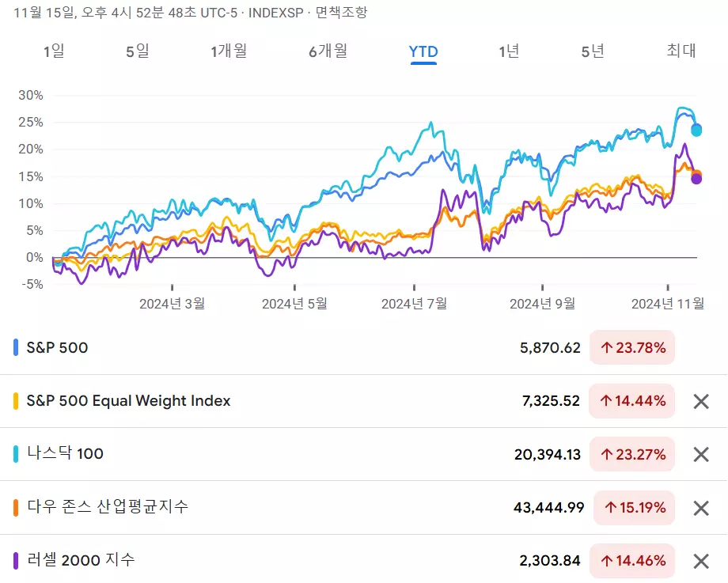Click the 15.19% change badge

tap(634, 507)
